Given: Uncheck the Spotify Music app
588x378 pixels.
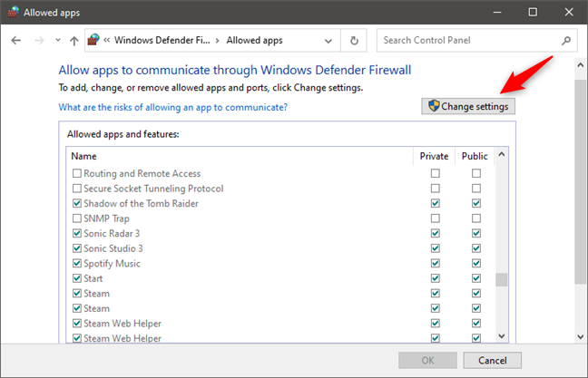Looking at the screenshot, I should [77, 263].
